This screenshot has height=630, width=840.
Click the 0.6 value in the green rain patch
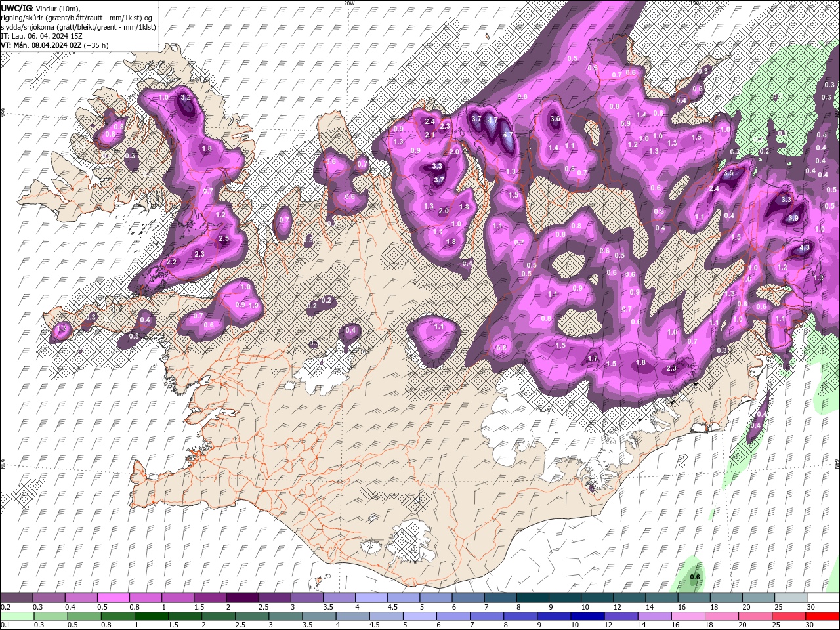[x=696, y=577]
